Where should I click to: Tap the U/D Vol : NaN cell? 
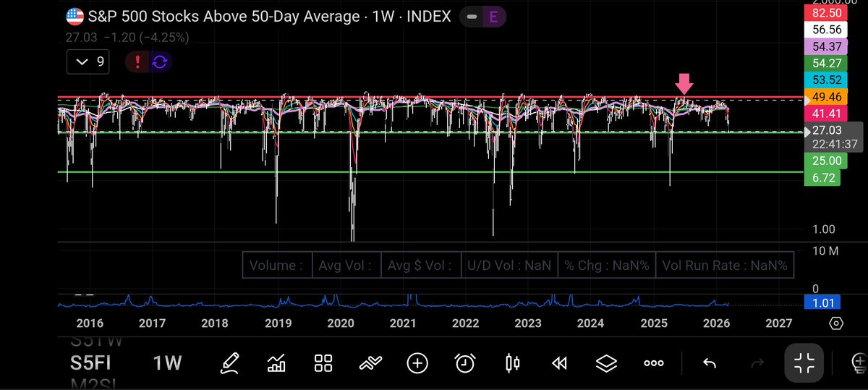tap(509, 265)
